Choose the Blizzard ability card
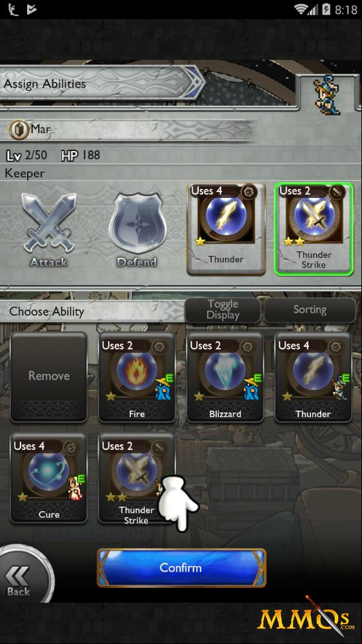362x644 pixels. pyautogui.click(x=225, y=377)
